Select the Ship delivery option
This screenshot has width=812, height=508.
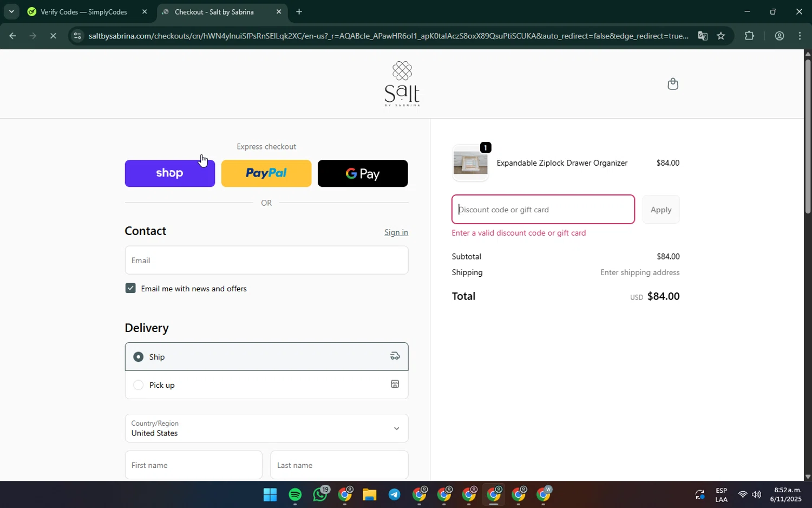266,356
